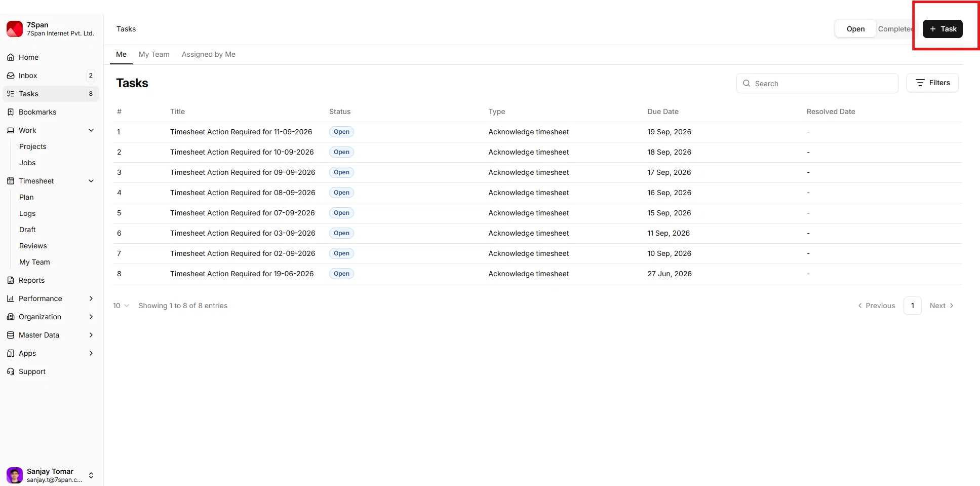
Task: Click the Reports sidebar icon
Action: tap(11, 280)
